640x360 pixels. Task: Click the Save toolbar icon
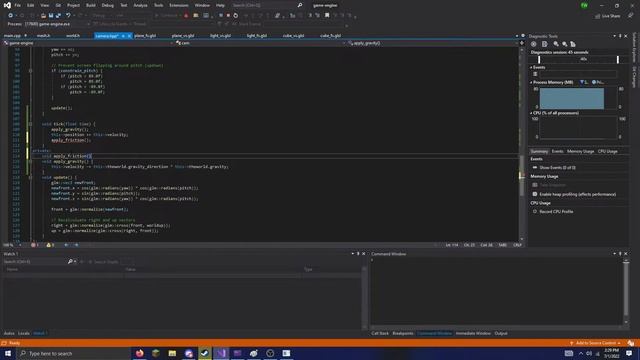pos(51,16)
